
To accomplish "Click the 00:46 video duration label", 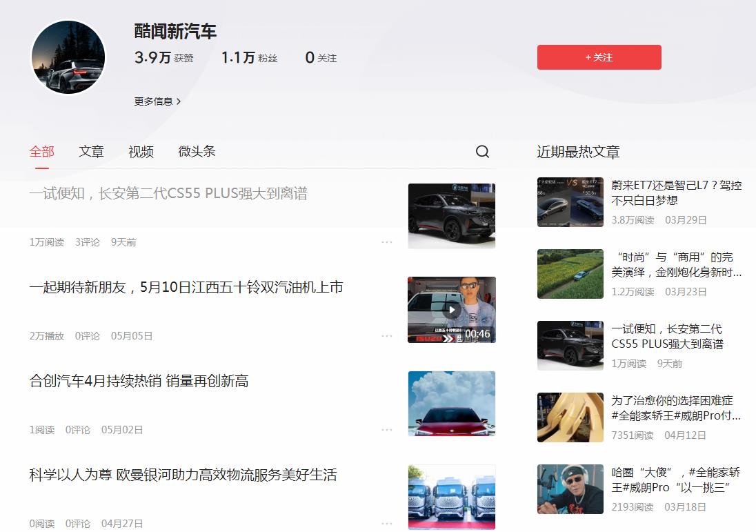I will click(477, 334).
